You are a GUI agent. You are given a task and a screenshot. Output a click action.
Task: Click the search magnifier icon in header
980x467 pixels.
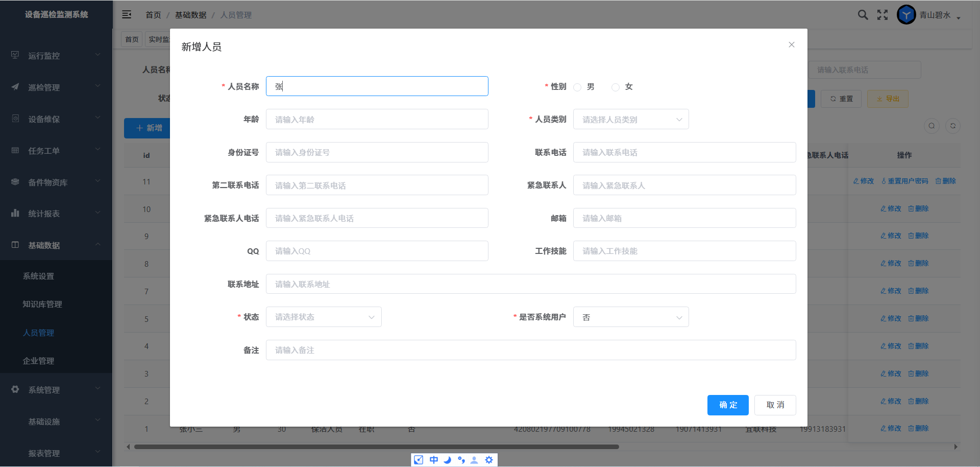(x=863, y=15)
